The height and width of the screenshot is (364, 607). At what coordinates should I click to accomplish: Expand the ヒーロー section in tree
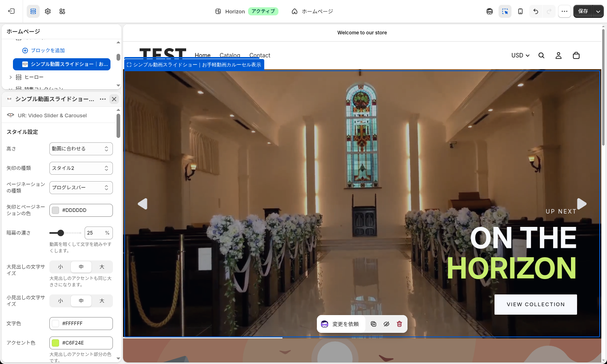[x=11, y=77]
